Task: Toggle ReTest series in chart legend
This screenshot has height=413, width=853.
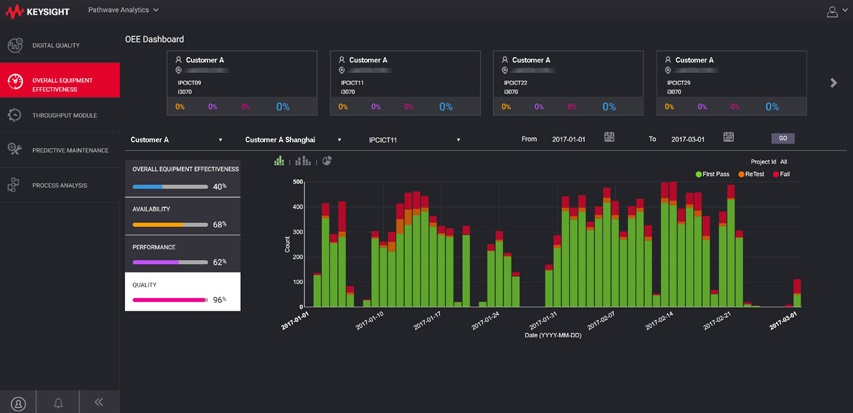Action: (752, 174)
